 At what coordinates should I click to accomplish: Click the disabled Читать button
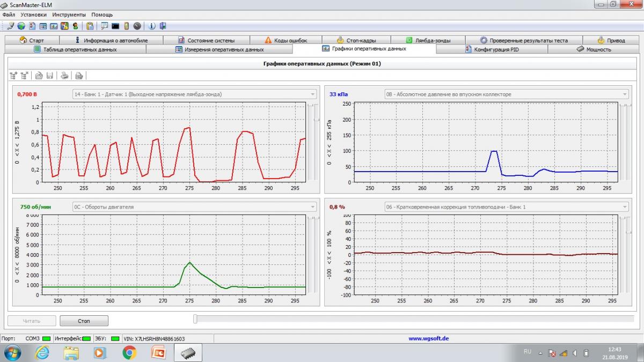(32, 321)
